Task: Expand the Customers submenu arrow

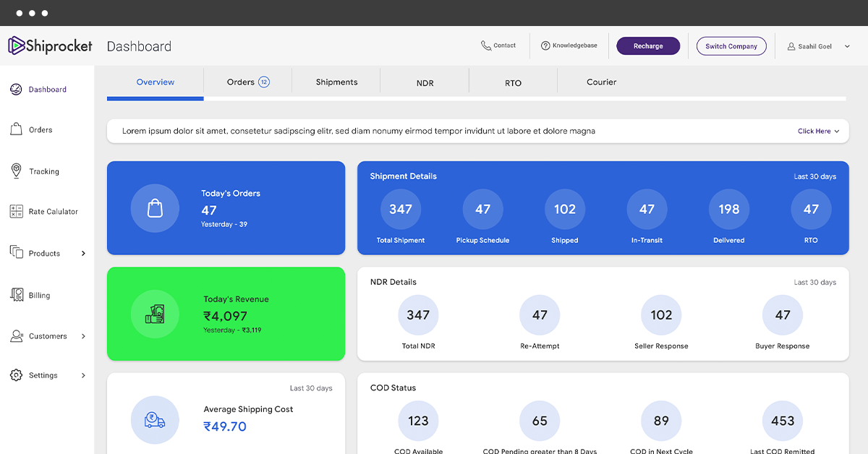Action: click(x=83, y=336)
